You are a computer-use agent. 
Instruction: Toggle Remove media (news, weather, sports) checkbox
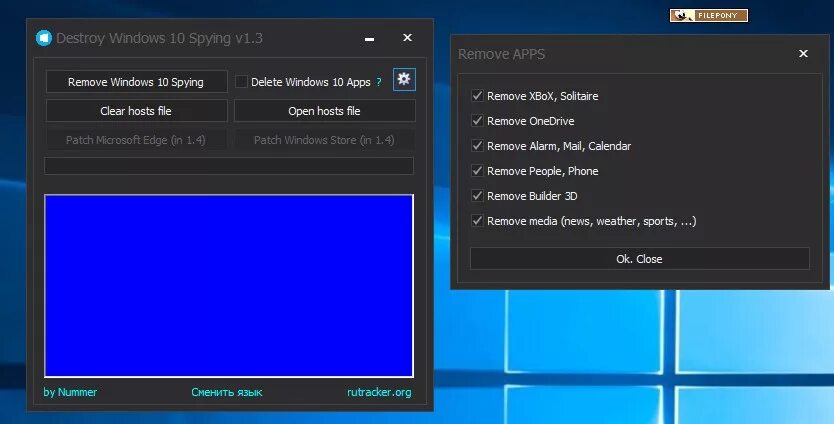(477, 221)
